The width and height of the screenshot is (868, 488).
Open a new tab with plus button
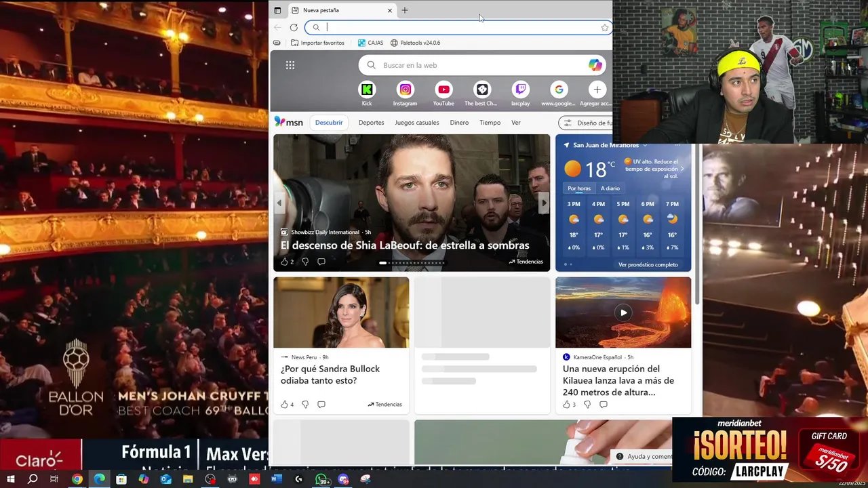[405, 10]
